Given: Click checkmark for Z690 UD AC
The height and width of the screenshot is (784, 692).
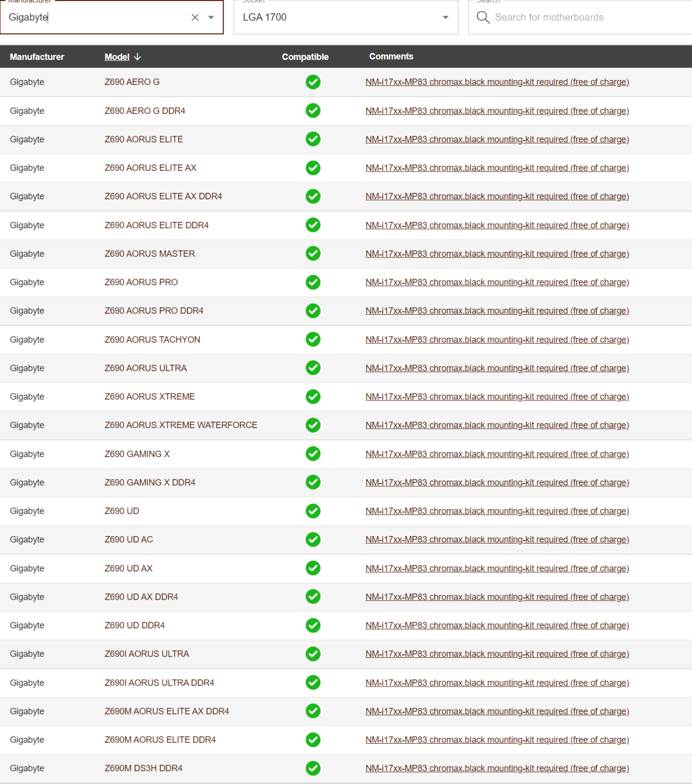Looking at the screenshot, I should click(313, 540).
